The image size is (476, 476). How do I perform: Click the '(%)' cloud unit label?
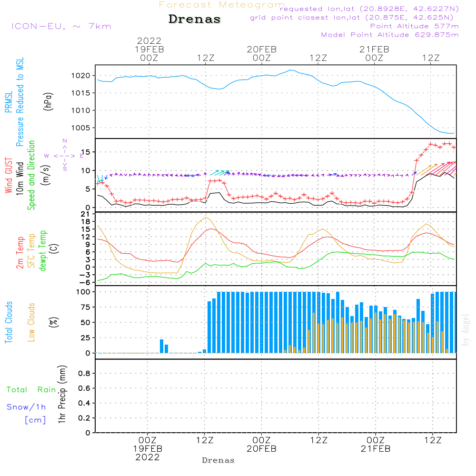click(x=53, y=322)
